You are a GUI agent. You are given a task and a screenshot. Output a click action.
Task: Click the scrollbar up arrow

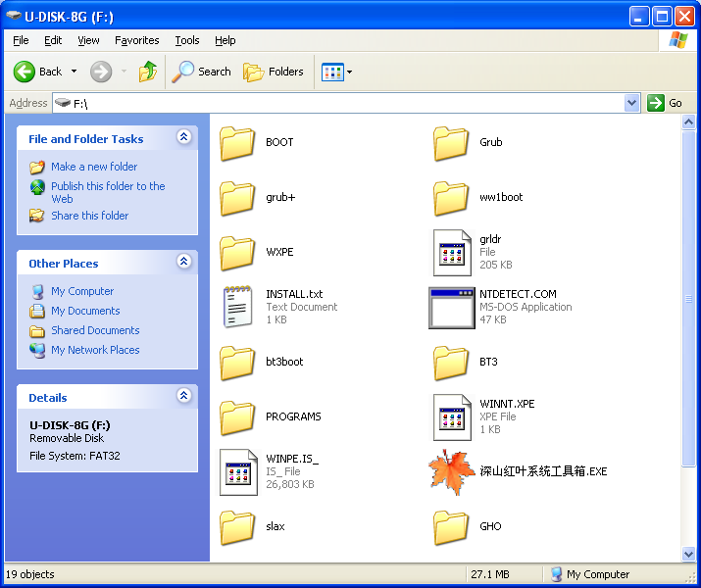point(688,122)
